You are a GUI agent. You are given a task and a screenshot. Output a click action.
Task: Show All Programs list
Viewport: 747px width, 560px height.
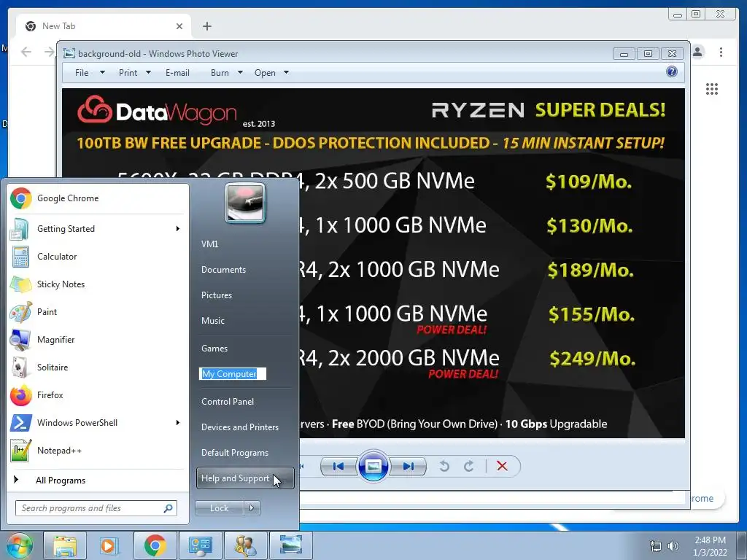[x=98, y=480]
